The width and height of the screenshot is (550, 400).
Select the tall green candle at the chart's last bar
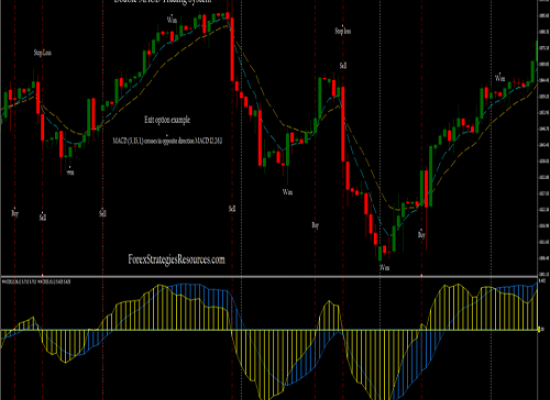537,50
